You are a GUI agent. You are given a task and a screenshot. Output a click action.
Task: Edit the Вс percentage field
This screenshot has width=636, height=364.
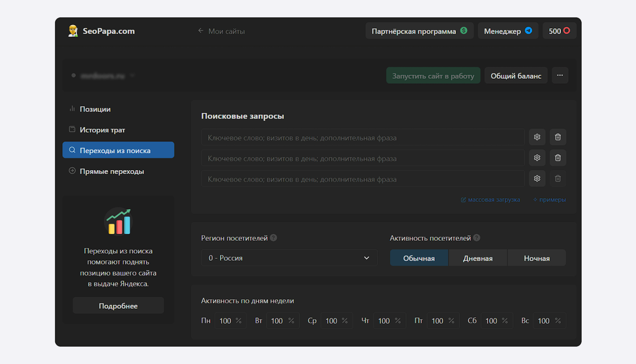[x=550, y=321]
